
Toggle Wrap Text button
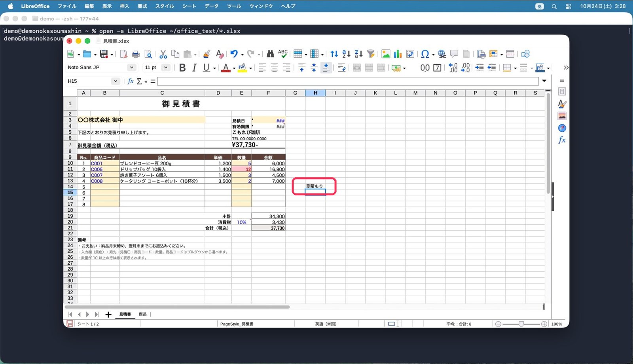342,68
